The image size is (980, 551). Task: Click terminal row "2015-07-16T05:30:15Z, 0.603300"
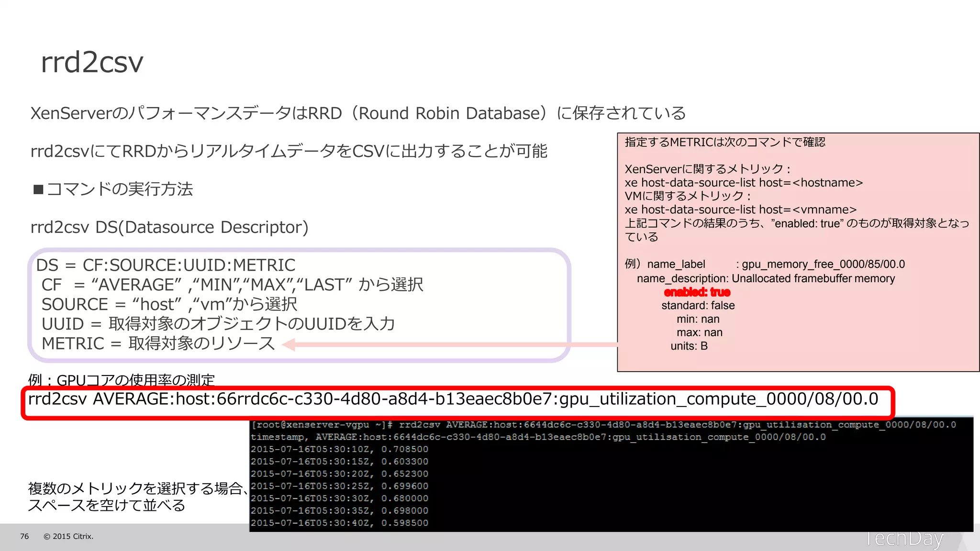[x=339, y=462]
